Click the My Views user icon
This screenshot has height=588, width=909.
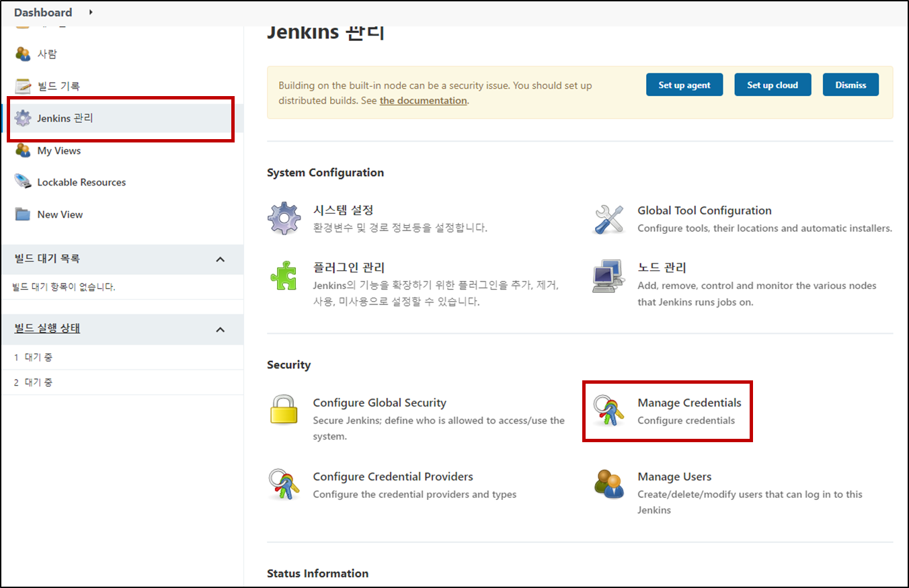tap(23, 151)
